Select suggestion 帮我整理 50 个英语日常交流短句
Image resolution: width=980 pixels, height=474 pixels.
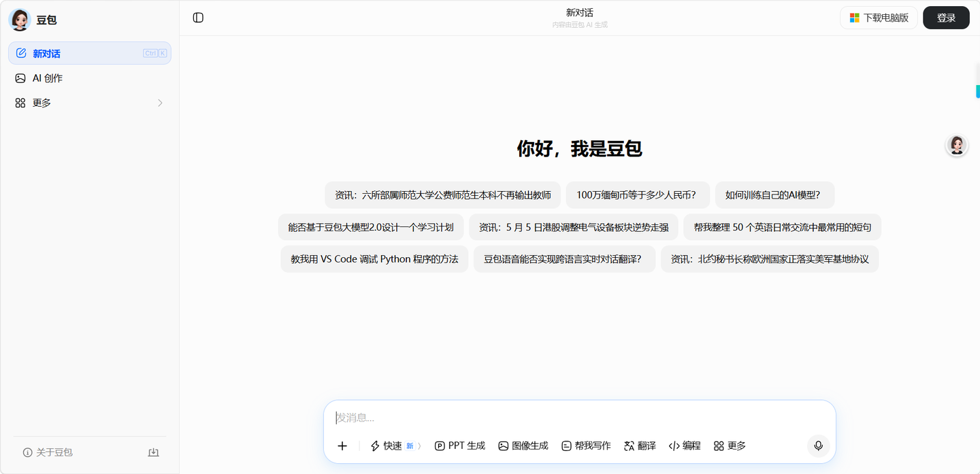point(783,227)
